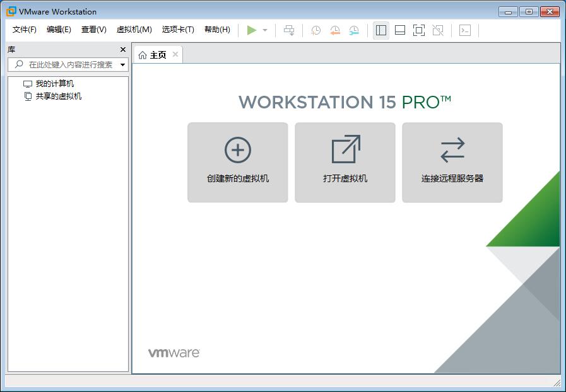This screenshot has height=392, width=566.
Task: Open the snapshot manager wrench icon
Action: tap(354, 30)
